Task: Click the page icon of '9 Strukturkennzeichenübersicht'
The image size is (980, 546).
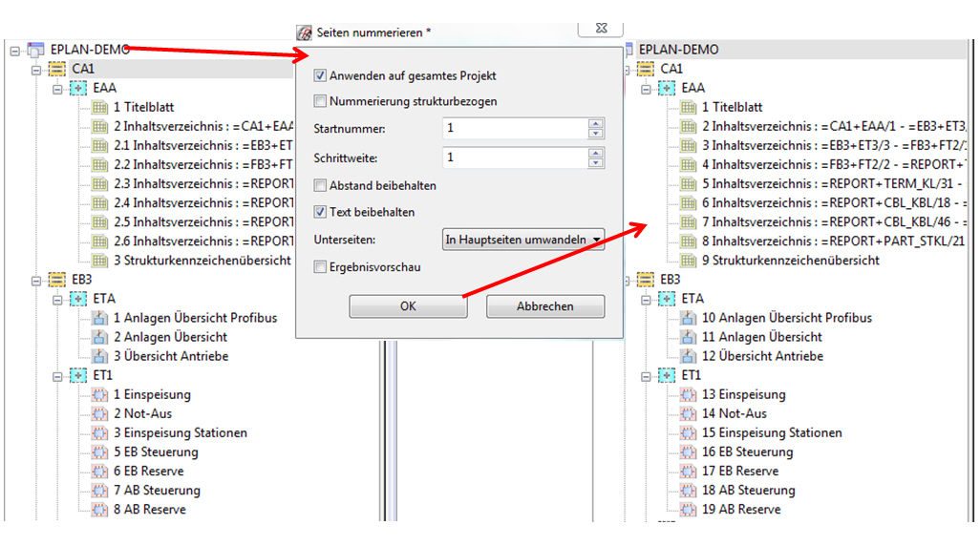Action: 688,261
